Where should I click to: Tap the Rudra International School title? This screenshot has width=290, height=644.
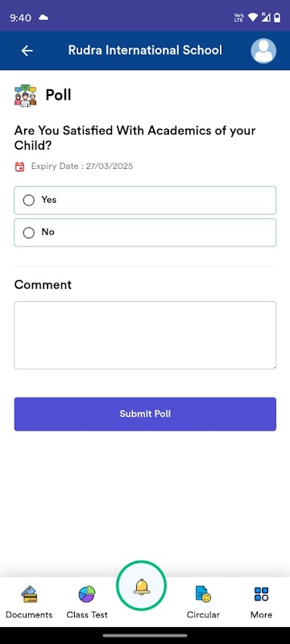coord(145,51)
